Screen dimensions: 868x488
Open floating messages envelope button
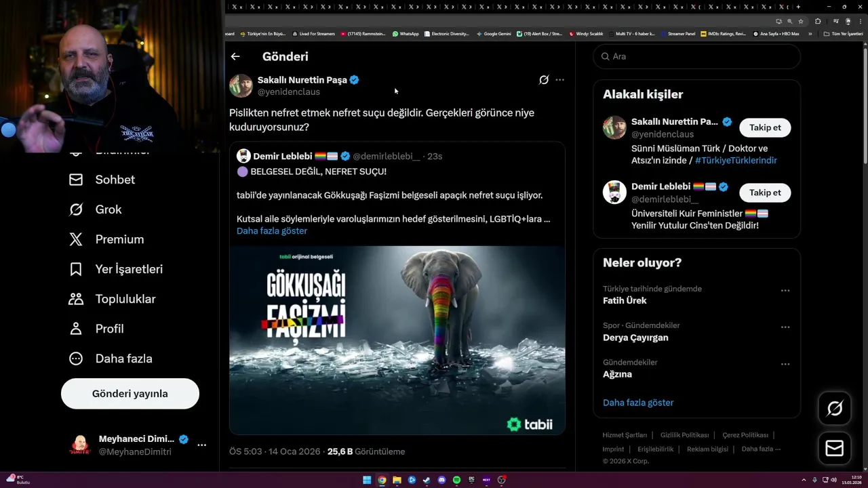tap(835, 449)
